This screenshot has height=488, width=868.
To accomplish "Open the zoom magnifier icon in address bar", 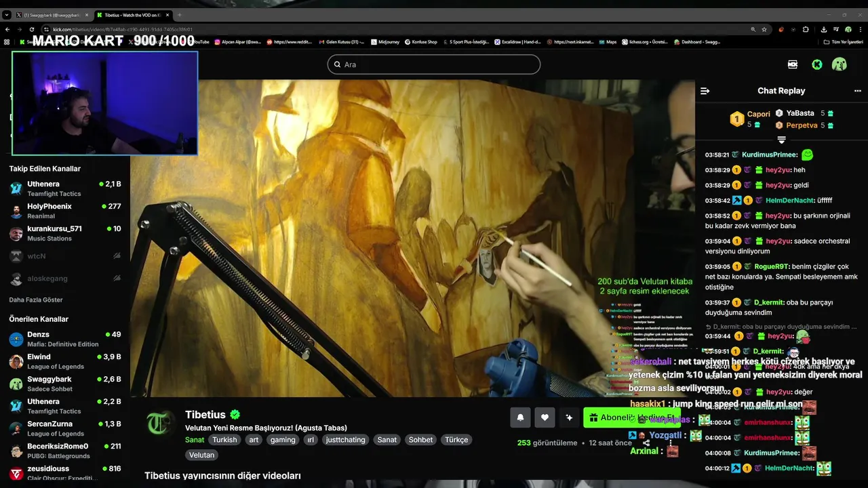I will pyautogui.click(x=753, y=29).
